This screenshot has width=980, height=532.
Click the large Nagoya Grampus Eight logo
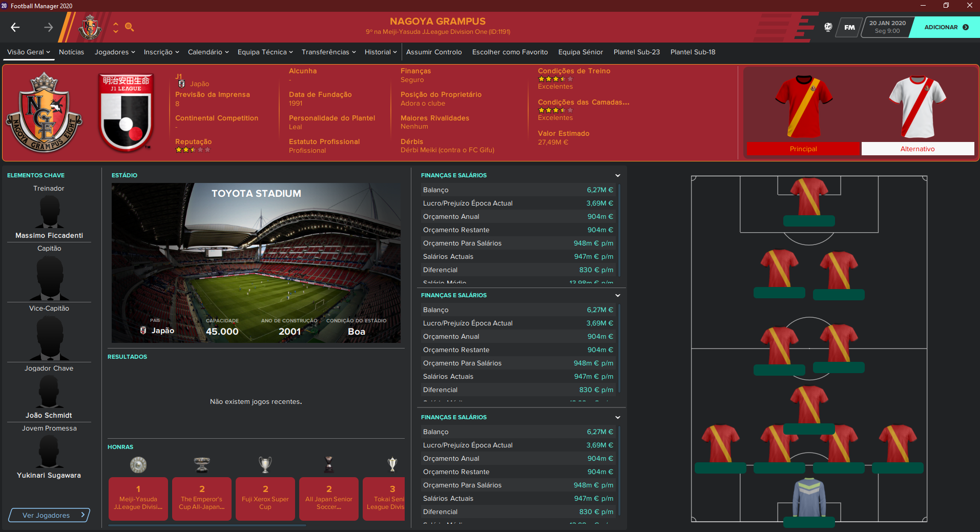tap(44, 112)
